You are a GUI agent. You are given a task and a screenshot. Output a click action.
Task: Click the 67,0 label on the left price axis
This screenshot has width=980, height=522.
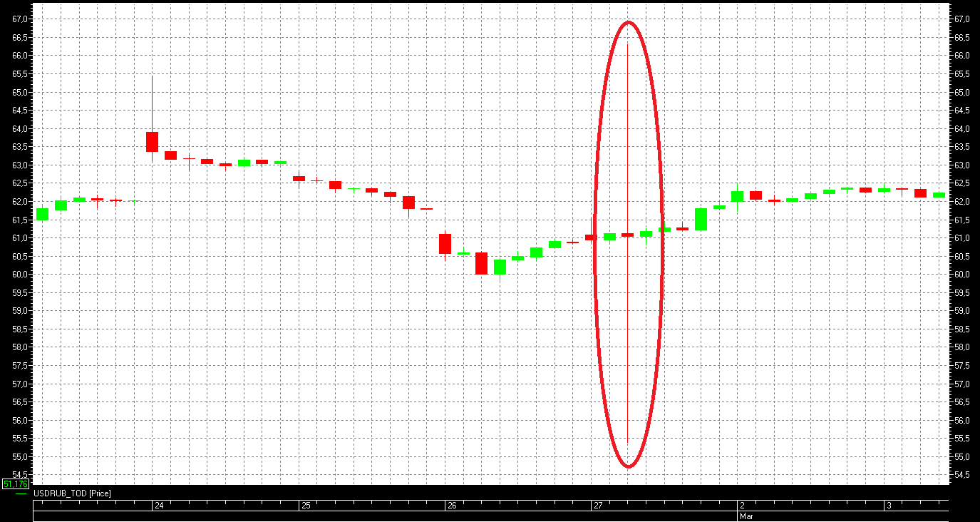click(x=20, y=19)
